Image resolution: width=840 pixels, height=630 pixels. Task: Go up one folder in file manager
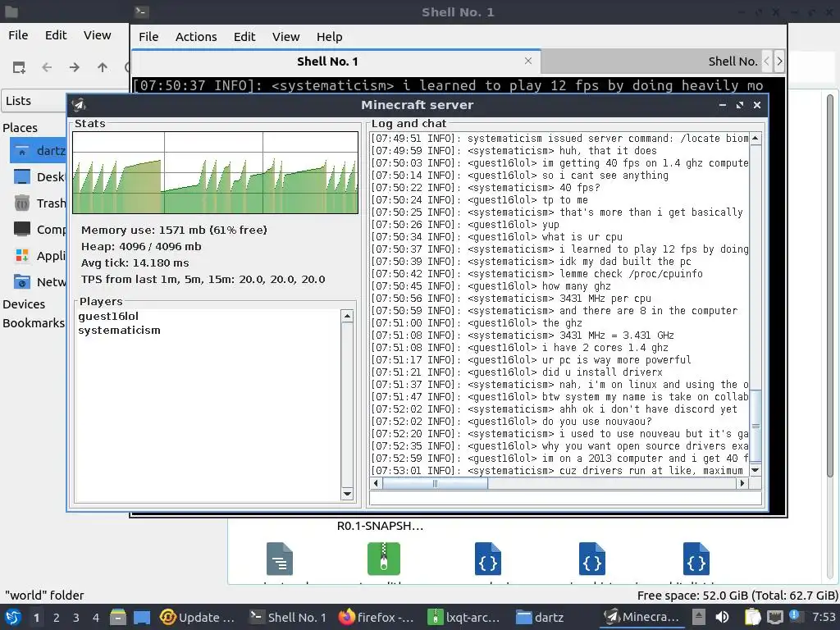103,67
